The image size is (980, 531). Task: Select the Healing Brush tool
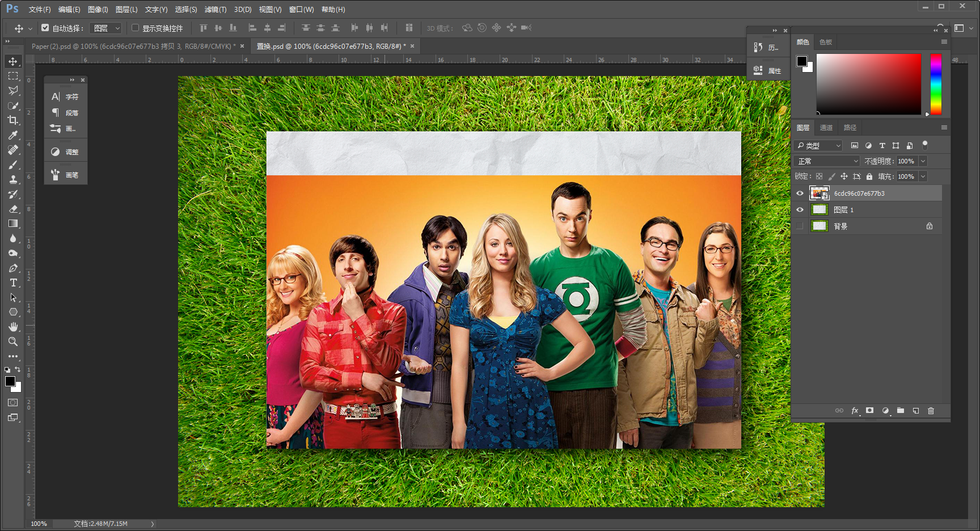pyautogui.click(x=13, y=150)
